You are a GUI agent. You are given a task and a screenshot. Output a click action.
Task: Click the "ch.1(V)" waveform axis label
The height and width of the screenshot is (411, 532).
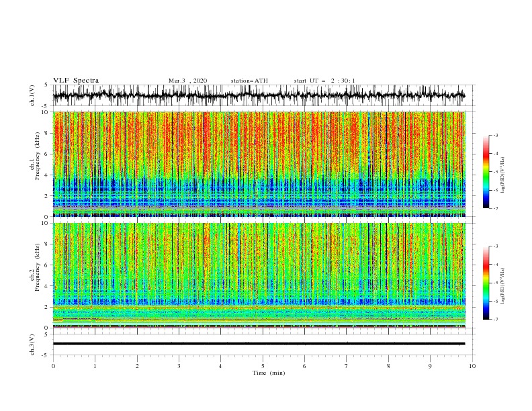click(x=32, y=95)
